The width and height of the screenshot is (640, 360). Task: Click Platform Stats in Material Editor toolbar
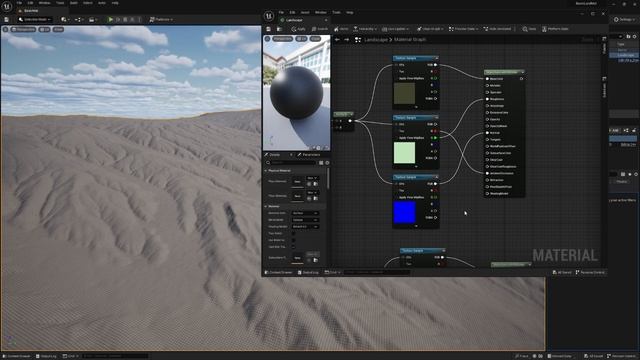click(556, 29)
